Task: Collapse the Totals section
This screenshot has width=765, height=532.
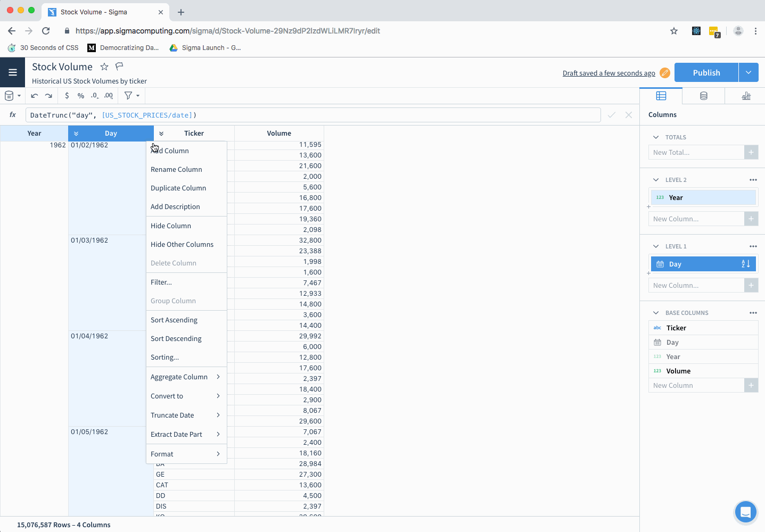Action: (x=656, y=137)
